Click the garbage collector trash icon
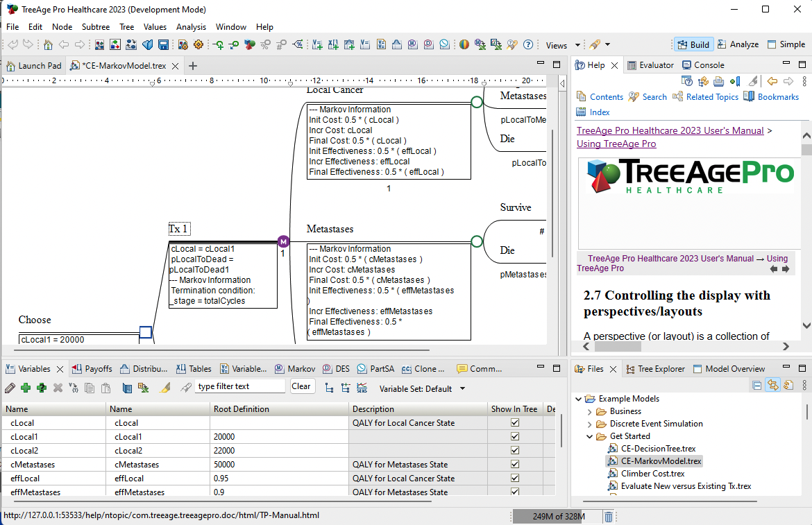This screenshot has width=812, height=525. click(x=609, y=516)
